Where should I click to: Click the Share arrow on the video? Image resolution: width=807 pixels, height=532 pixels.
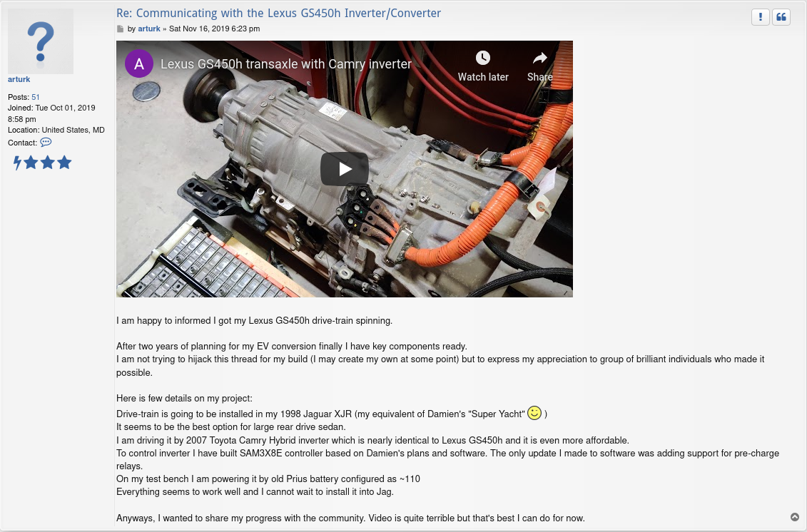pos(540,58)
